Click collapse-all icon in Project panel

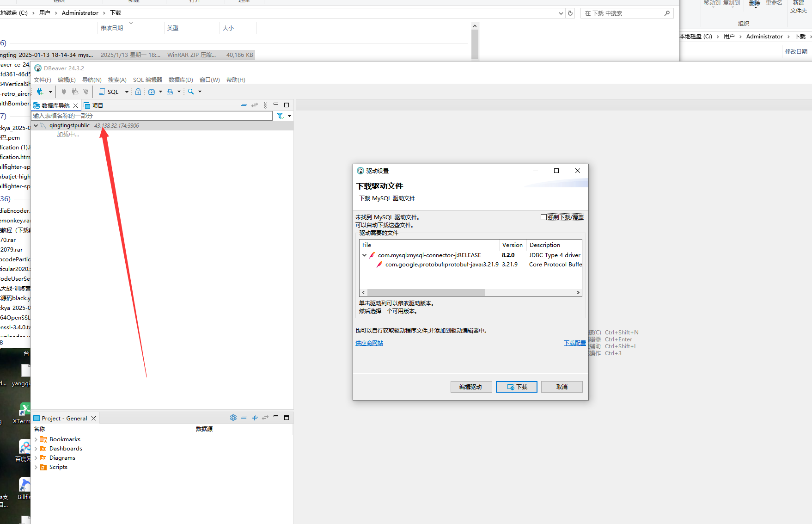tap(244, 418)
